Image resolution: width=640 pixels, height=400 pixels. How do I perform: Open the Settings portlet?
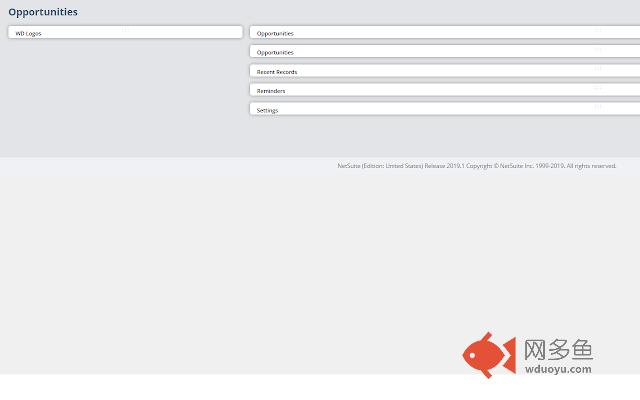tap(445, 109)
